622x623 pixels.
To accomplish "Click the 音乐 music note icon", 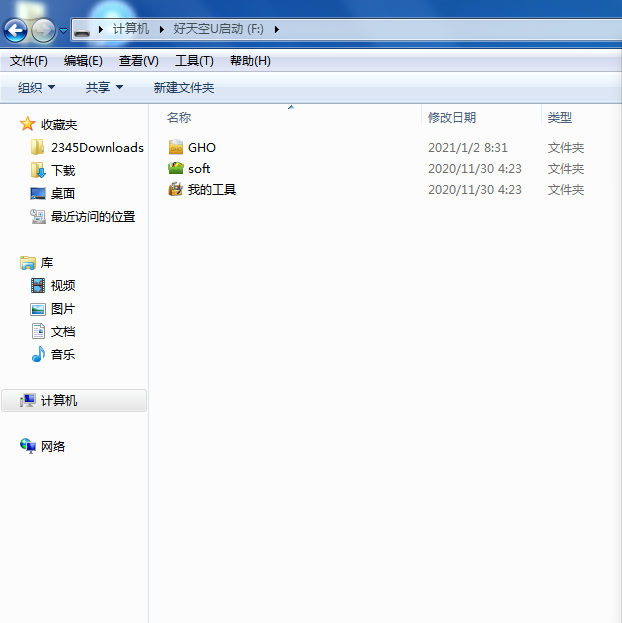I will [x=38, y=354].
